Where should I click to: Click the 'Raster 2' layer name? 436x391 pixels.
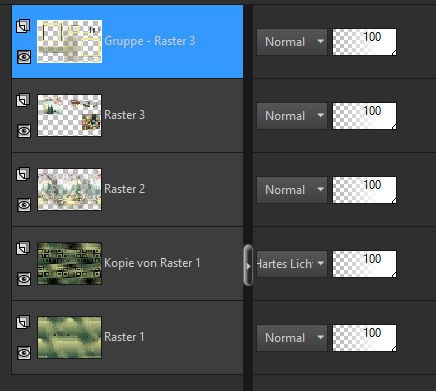pos(124,189)
